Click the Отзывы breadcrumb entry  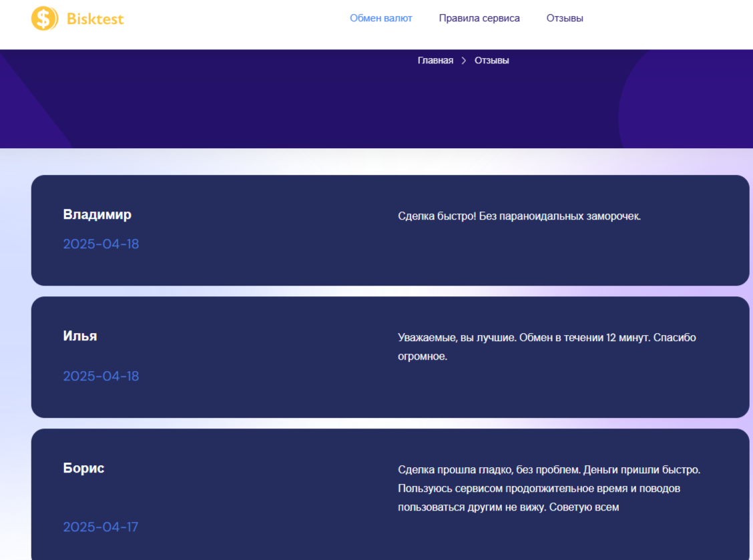492,61
